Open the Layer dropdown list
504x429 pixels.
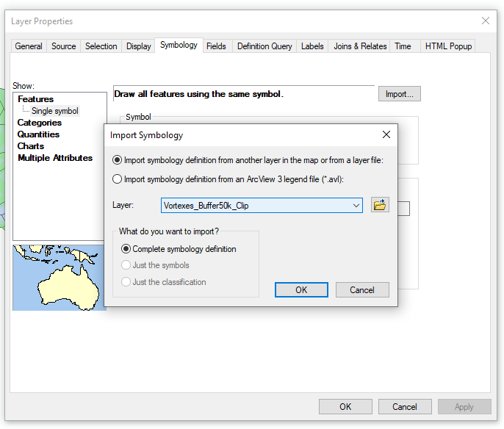click(x=262, y=206)
